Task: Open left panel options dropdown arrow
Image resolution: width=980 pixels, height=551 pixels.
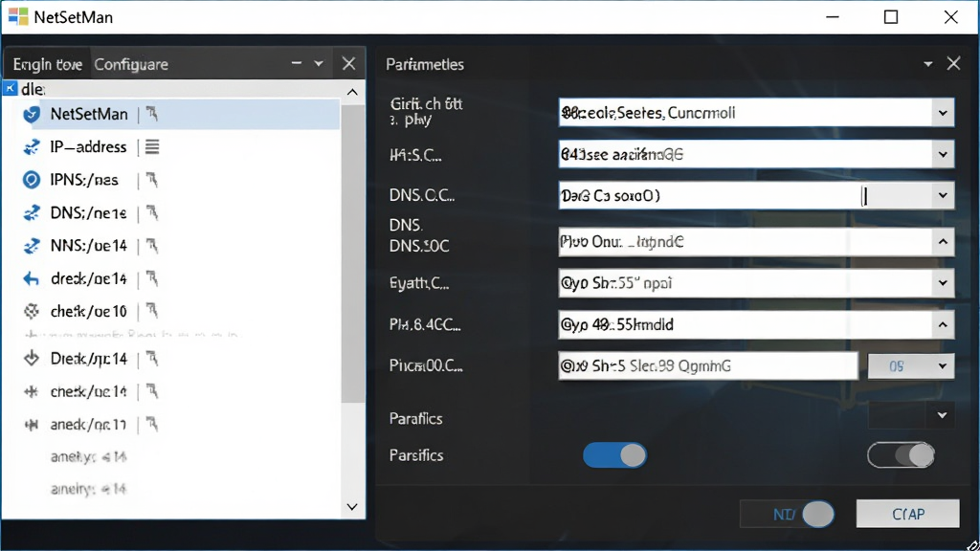Action: pyautogui.click(x=319, y=64)
